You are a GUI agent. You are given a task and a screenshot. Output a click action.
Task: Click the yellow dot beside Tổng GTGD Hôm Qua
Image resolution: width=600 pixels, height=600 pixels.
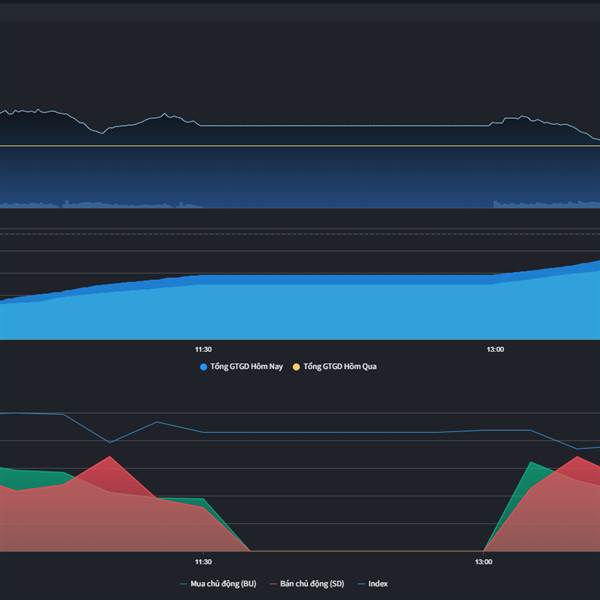296,367
